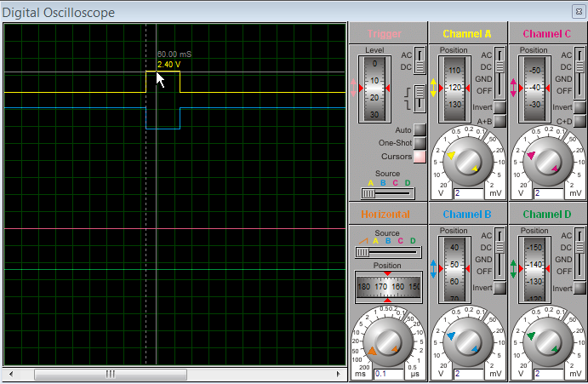Click the Channel D header label

[547, 215]
